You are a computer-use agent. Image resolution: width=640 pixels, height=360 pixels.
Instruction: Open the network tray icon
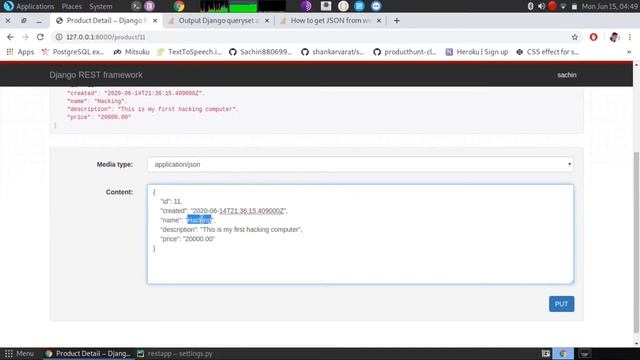point(563,7)
